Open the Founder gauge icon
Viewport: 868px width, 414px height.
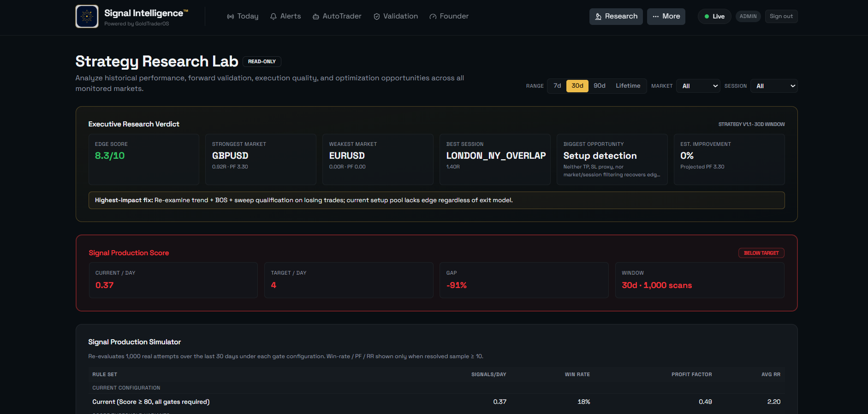click(x=433, y=17)
